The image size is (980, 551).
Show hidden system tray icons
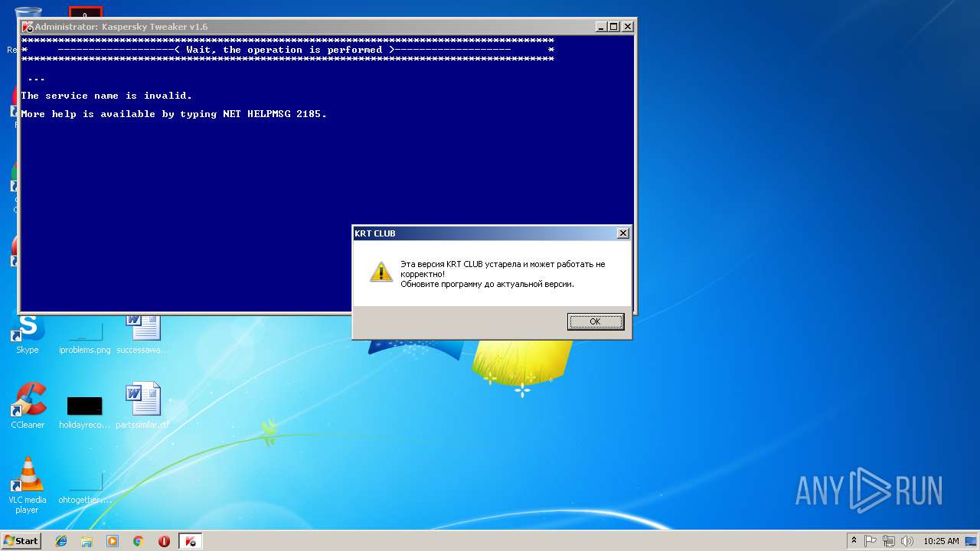coord(854,541)
